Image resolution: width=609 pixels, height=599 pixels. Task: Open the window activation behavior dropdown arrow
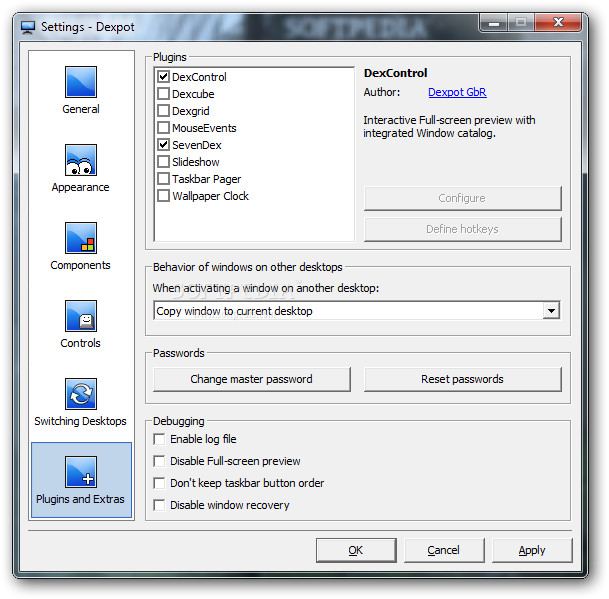coord(551,310)
